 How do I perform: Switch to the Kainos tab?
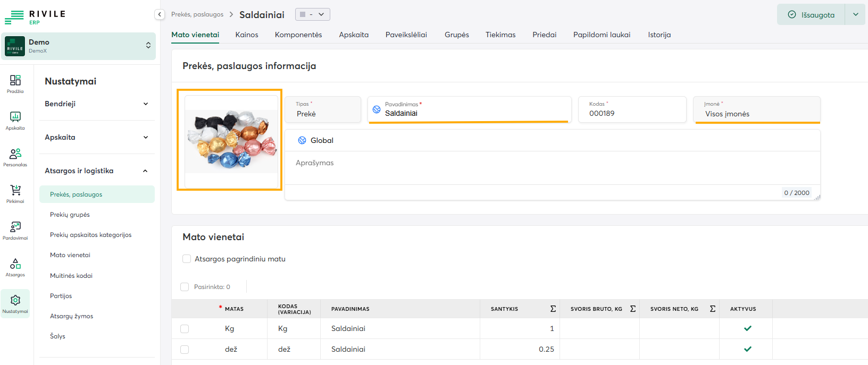pyautogui.click(x=247, y=35)
